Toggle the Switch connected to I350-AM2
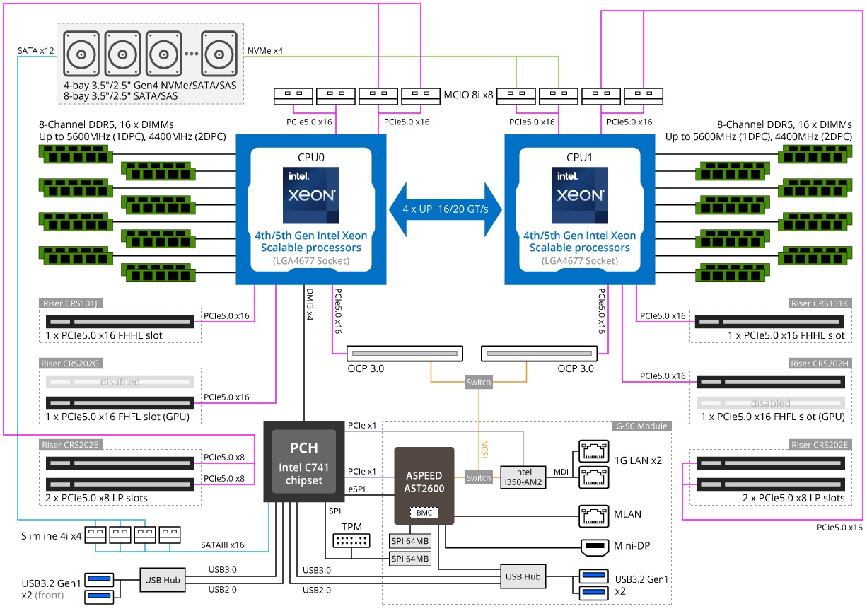The height and width of the screenshot is (616, 867). tap(478, 477)
